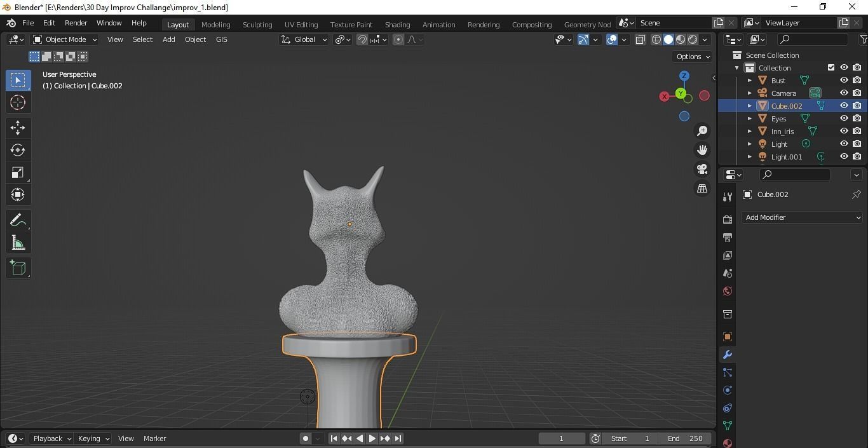
Task: Activate the 3D Cursor tool
Action: coord(18,102)
